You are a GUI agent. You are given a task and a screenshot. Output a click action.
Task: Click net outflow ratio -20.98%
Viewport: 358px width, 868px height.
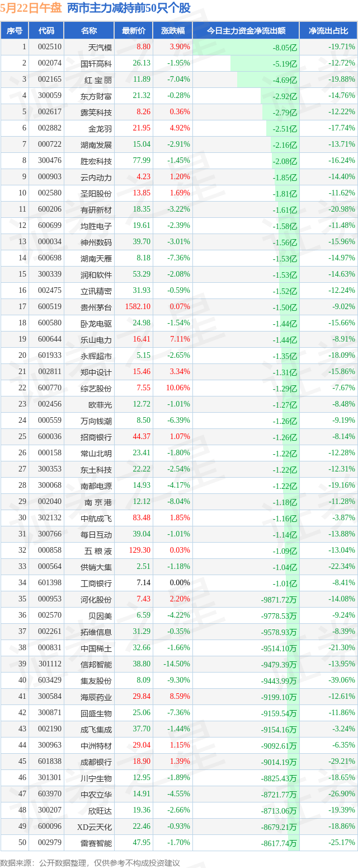click(342, 209)
